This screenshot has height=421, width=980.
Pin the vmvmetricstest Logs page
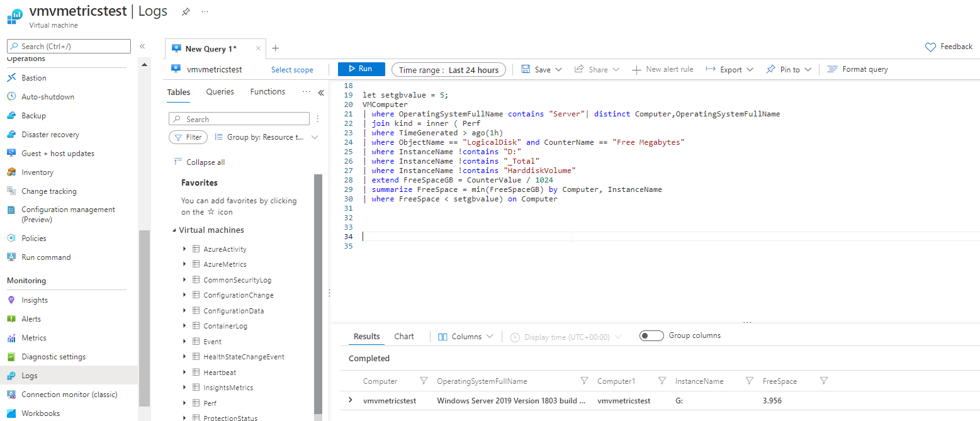pos(186,11)
